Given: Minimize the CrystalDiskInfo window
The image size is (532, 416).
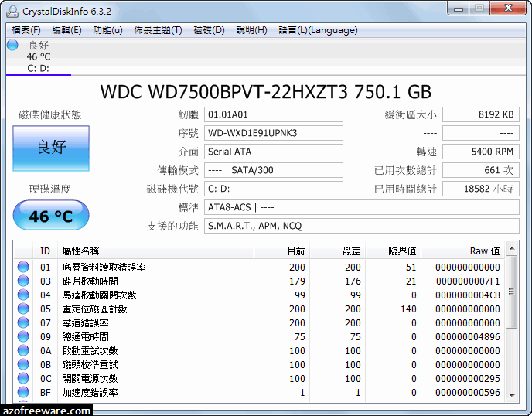Looking at the screenshot, I should (459, 9).
